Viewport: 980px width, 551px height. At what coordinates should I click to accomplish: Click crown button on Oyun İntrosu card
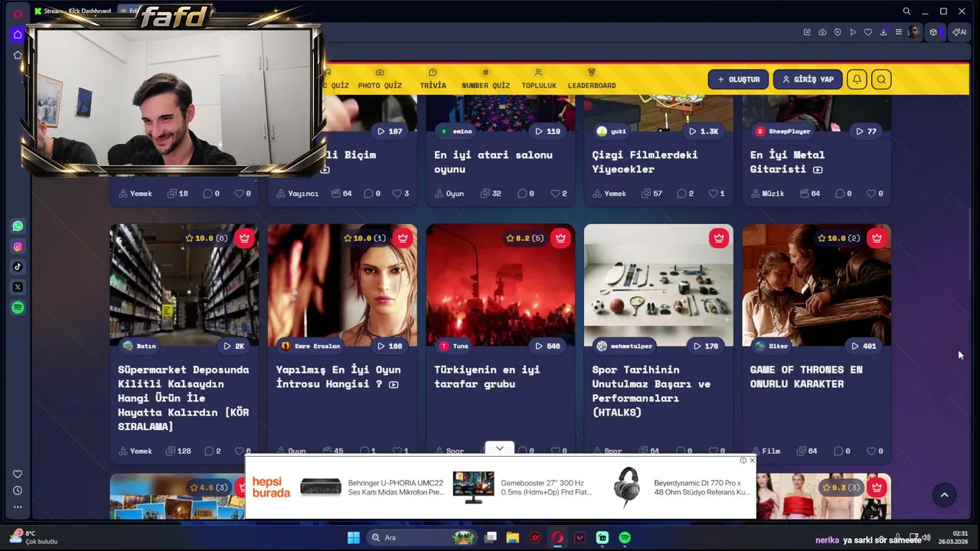pyautogui.click(x=403, y=238)
